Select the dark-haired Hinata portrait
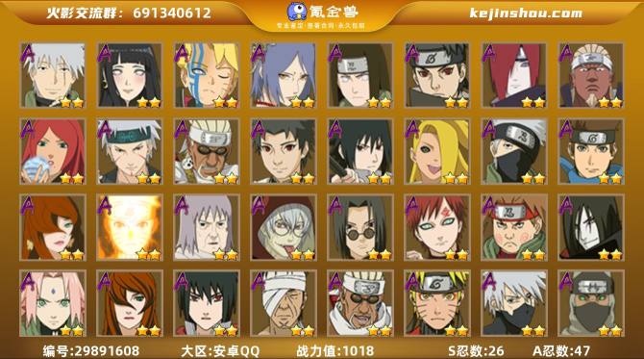The height and width of the screenshot is (359, 644). click(x=130, y=75)
